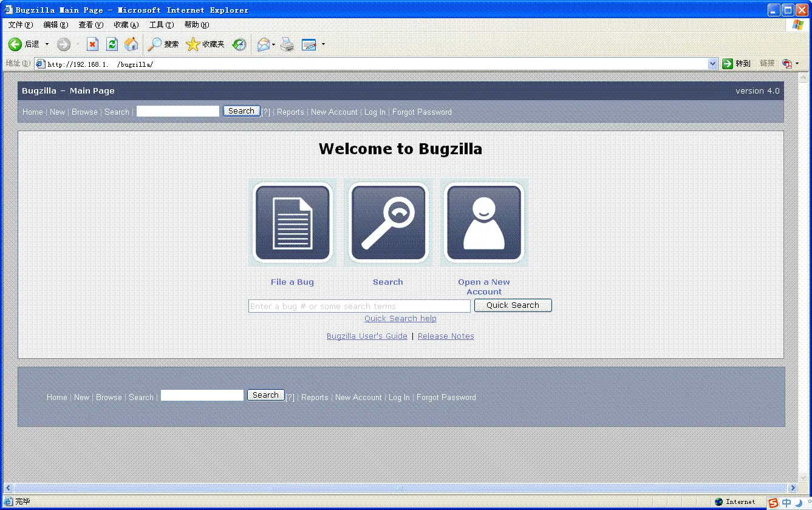
Task: Expand the Mail icon dropdown arrow
Action: (274, 44)
